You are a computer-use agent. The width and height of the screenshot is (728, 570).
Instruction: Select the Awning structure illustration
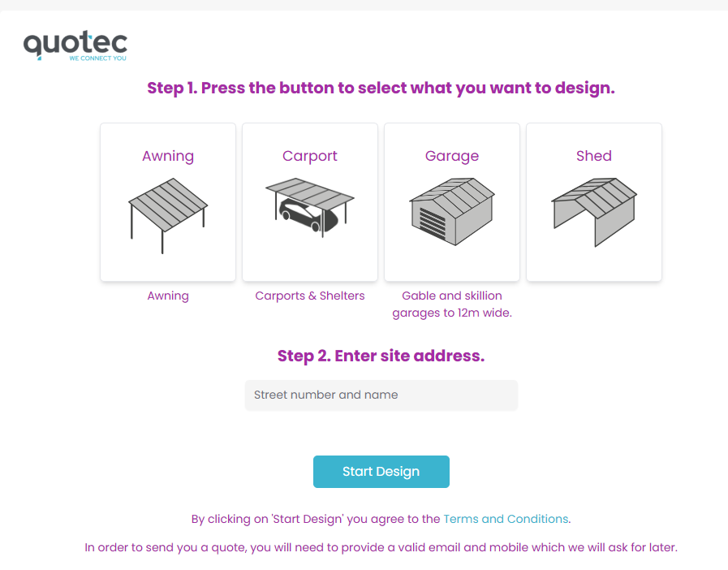[x=168, y=215]
